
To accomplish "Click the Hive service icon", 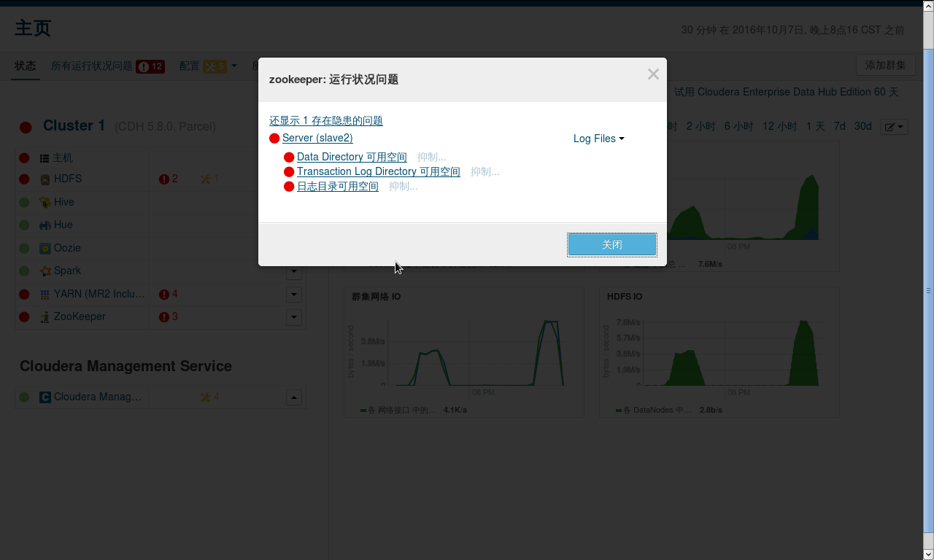I will (45, 202).
